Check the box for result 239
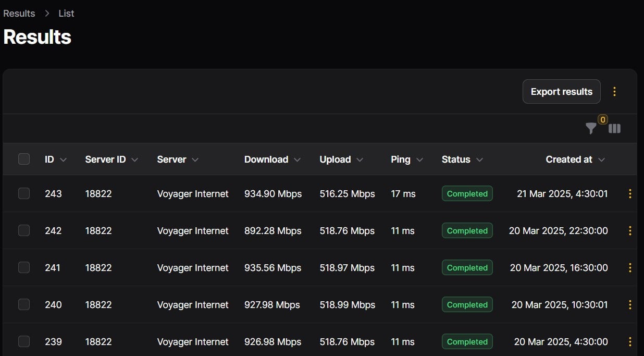644x356 pixels. pyautogui.click(x=24, y=342)
